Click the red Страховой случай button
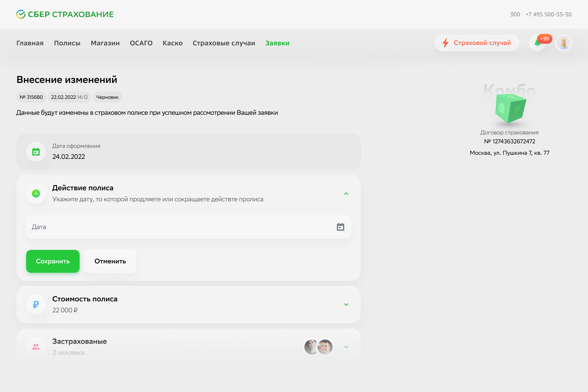The image size is (588, 392). [477, 43]
